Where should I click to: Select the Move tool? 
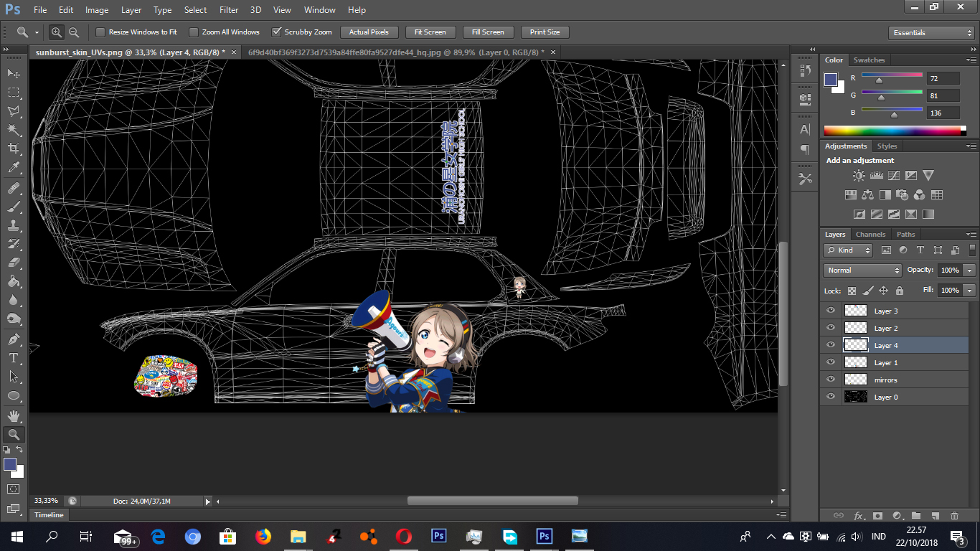tap(14, 73)
